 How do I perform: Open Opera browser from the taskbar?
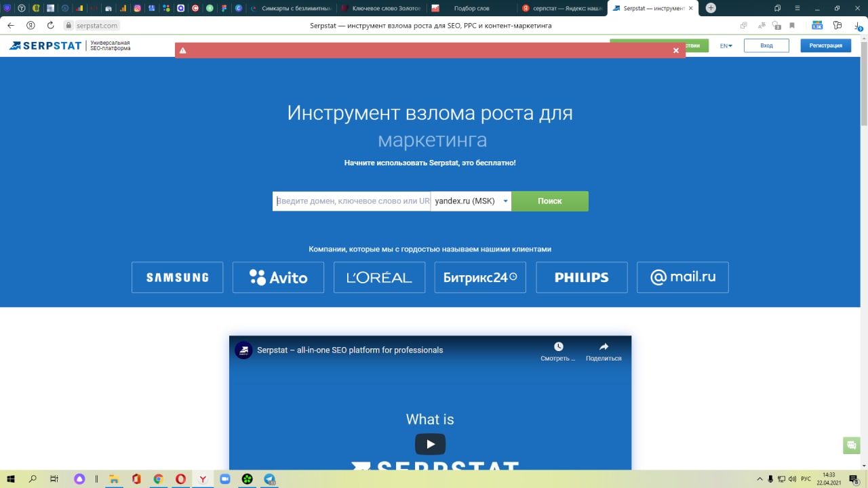click(180, 479)
